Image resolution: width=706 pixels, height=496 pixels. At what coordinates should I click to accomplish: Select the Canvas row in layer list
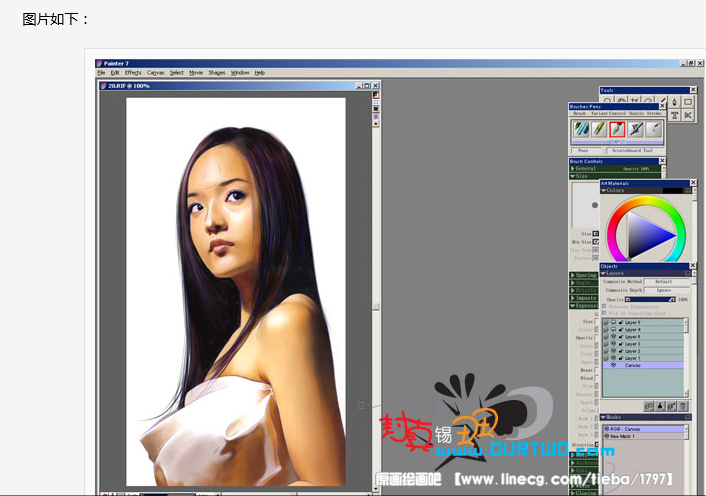click(643, 365)
